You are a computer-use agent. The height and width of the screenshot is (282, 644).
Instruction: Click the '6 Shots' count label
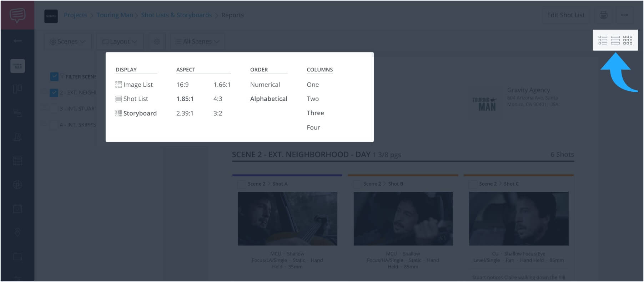coord(562,155)
